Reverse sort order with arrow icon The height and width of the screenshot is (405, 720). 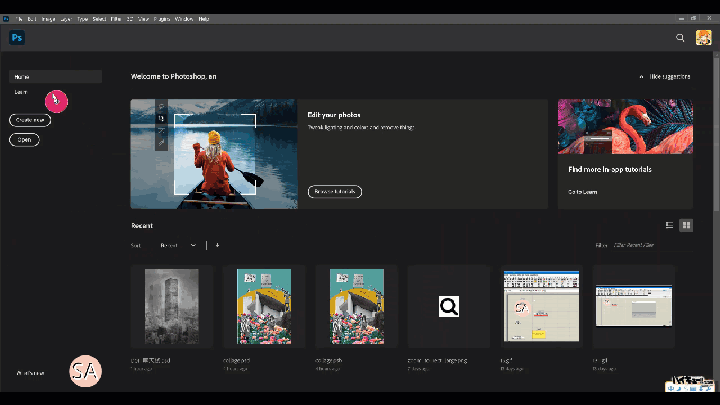[x=217, y=245]
